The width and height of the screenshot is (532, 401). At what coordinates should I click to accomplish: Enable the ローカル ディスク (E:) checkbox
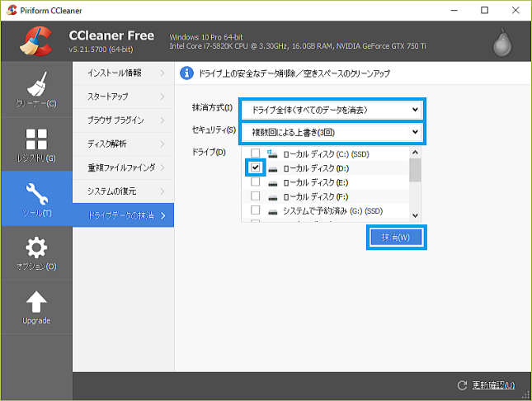click(256, 182)
